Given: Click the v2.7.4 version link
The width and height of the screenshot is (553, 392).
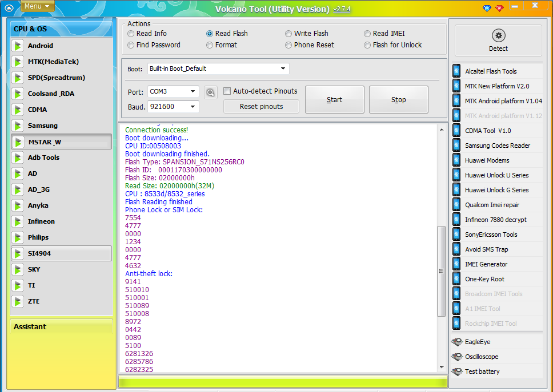Looking at the screenshot, I should pyautogui.click(x=342, y=9).
